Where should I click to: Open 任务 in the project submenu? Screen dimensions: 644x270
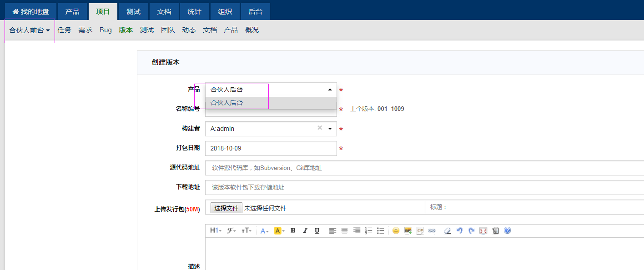tap(65, 30)
